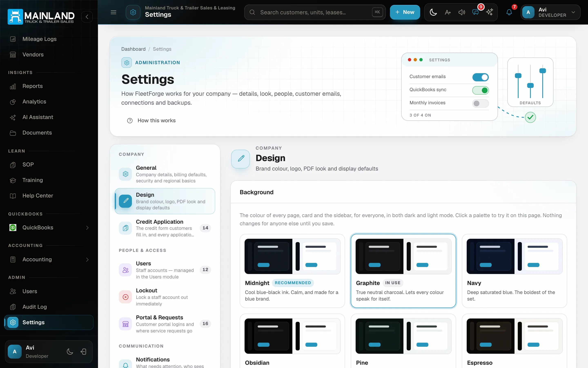
Task: Toggle Monthly invoices switch
Action: pos(480,104)
